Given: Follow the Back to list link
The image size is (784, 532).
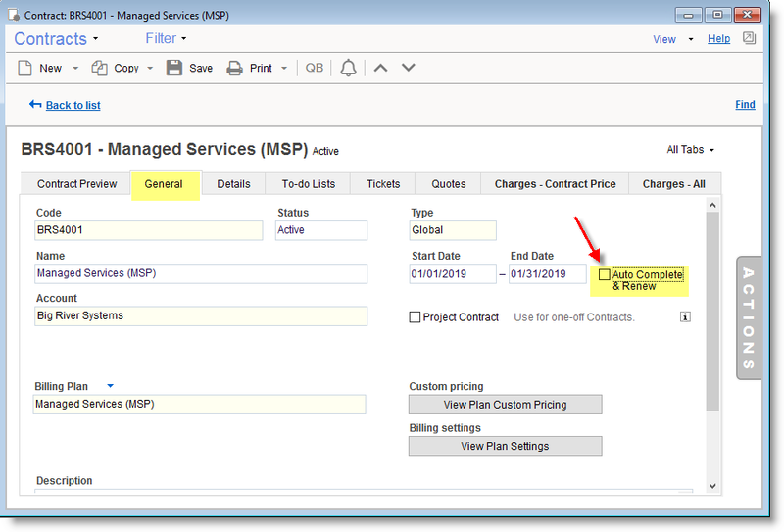Looking at the screenshot, I should 73,105.
